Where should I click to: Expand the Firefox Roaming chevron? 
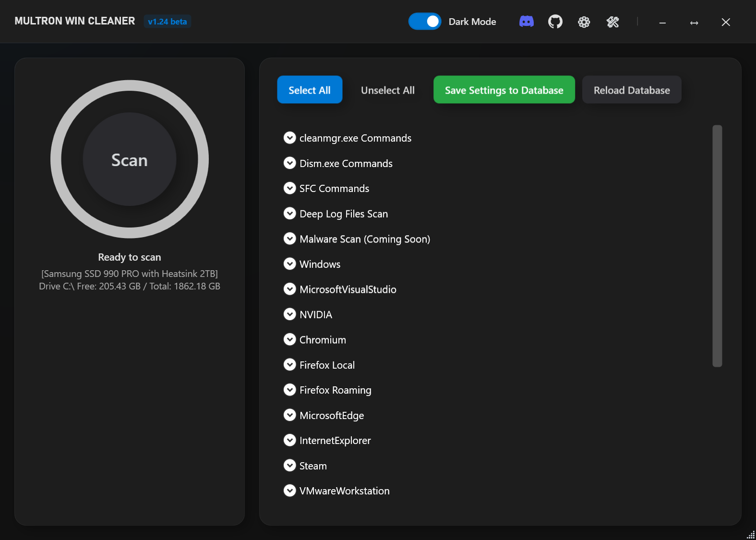pyautogui.click(x=290, y=390)
